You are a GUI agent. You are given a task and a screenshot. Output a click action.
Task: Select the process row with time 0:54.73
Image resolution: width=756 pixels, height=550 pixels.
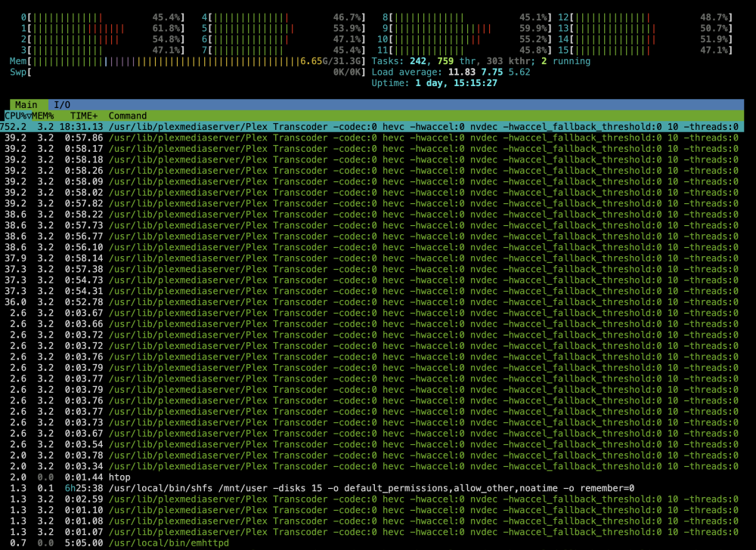tap(372, 280)
